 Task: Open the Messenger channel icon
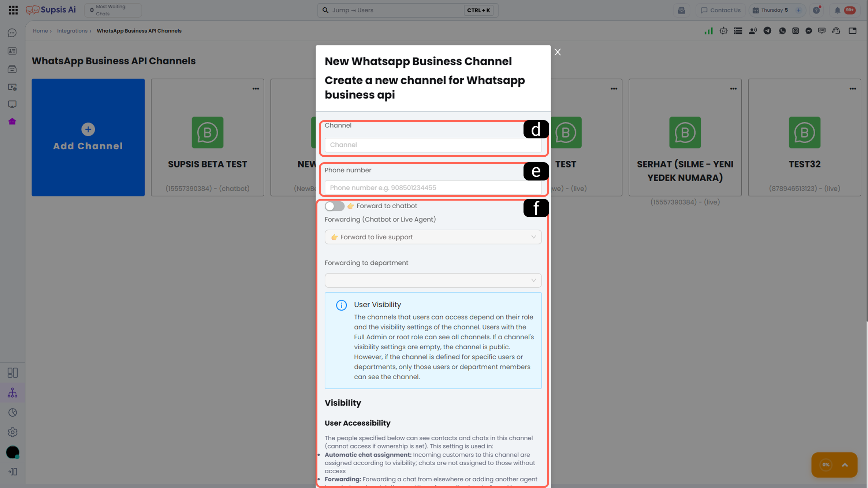(809, 31)
